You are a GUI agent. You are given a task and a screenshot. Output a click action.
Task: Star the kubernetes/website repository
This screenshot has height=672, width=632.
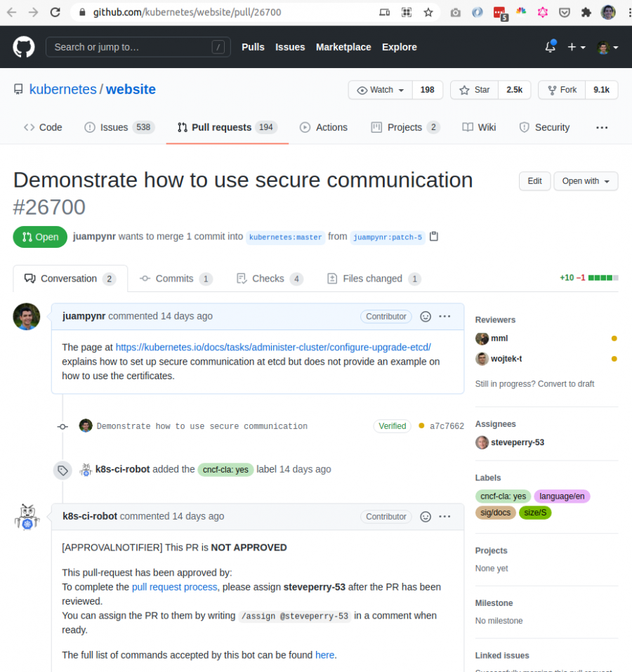coord(474,90)
